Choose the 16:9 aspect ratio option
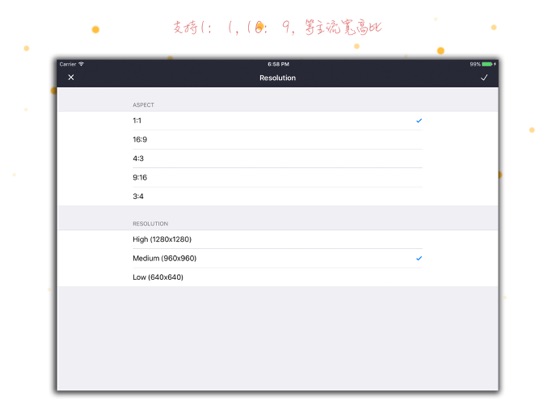The width and height of the screenshot is (552, 414). [x=277, y=140]
